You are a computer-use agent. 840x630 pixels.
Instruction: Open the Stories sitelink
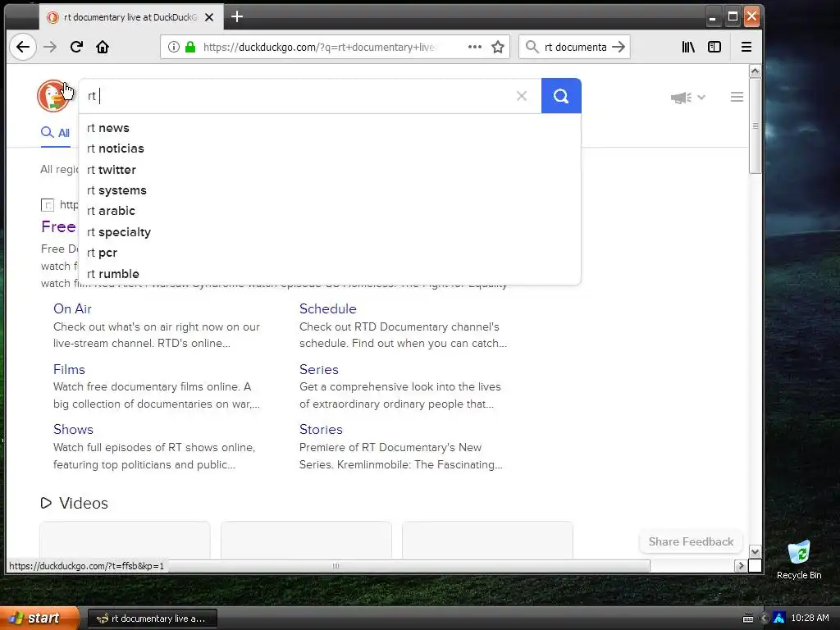(321, 430)
